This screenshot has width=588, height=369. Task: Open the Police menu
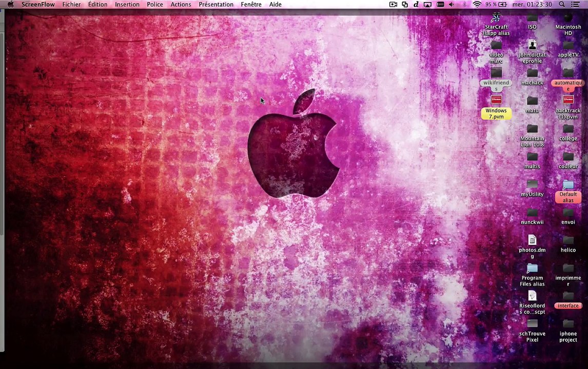(155, 5)
